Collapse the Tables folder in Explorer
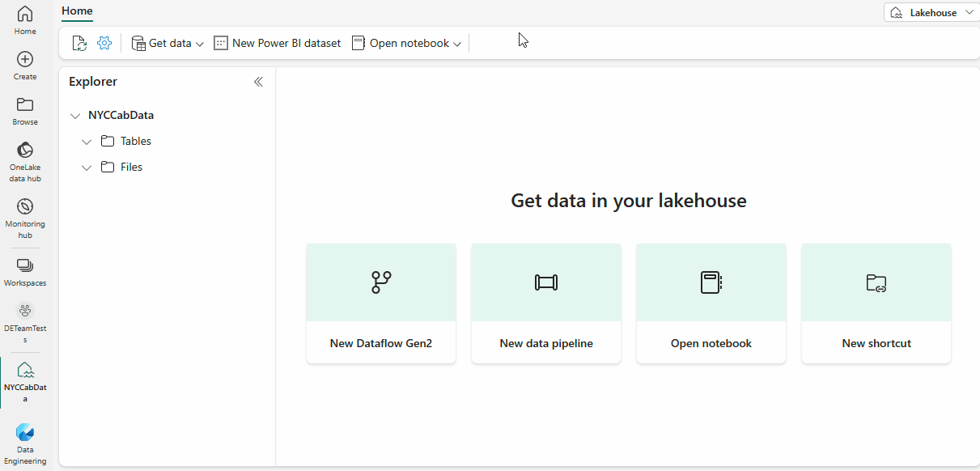 click(87, 141)
